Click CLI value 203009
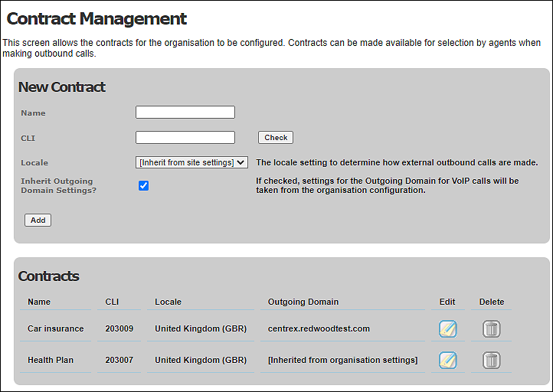 point(119,328)
